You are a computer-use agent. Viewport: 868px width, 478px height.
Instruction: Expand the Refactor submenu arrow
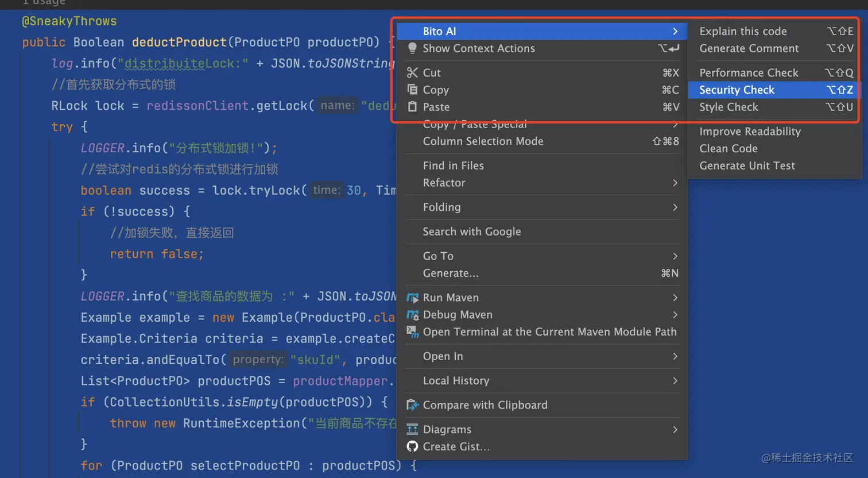coord(675,183)
